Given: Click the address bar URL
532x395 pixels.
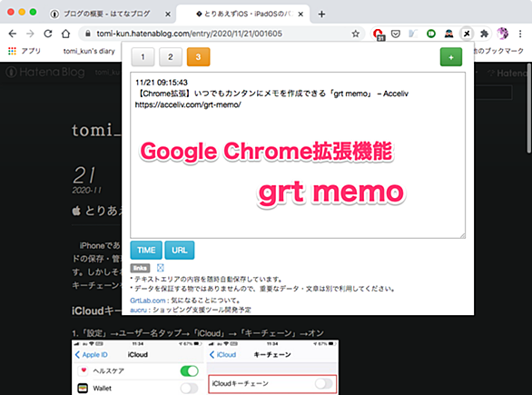Looking at the screenshot, I should tap(189, 34).
